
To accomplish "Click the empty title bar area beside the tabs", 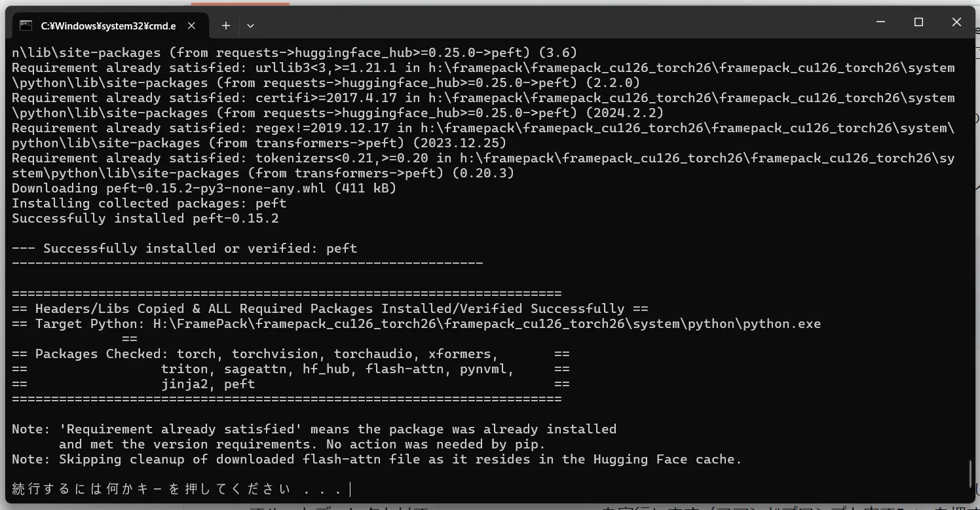I will (x=557, y=24).
